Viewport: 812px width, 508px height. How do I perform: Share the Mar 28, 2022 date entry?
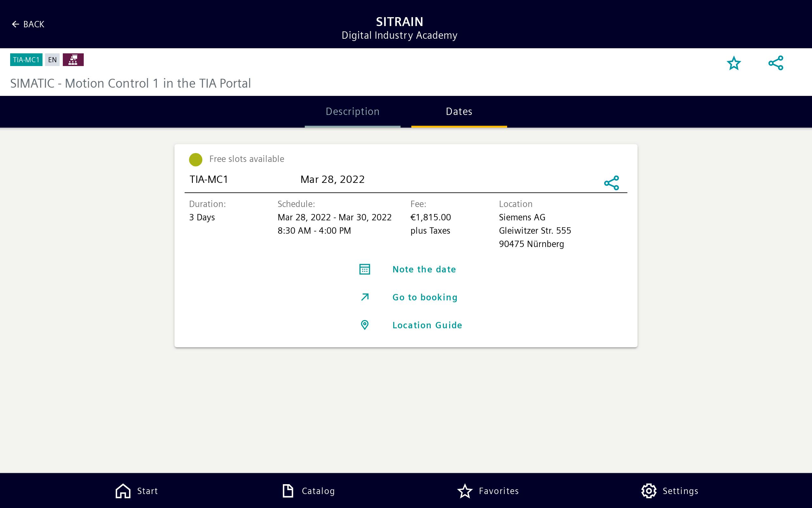611,183
